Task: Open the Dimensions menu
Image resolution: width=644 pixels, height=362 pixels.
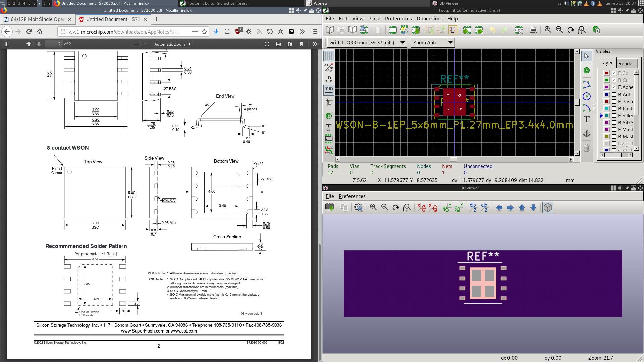Action: coord(429,19)
